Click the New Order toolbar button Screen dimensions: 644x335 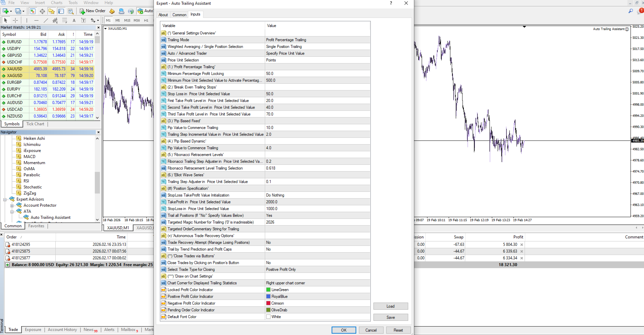pyautogui.click(x=92, y=11)
